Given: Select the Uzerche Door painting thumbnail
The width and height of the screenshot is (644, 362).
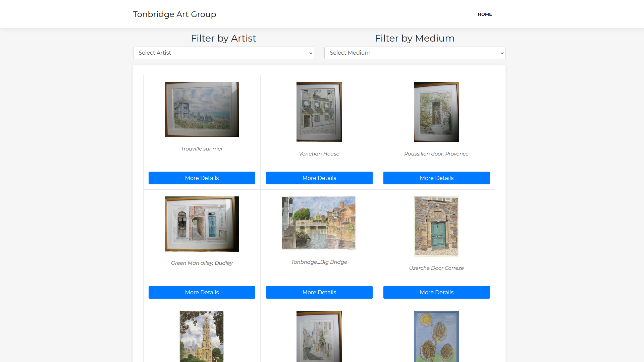Looking at the screenshot, I should point(436,227).
